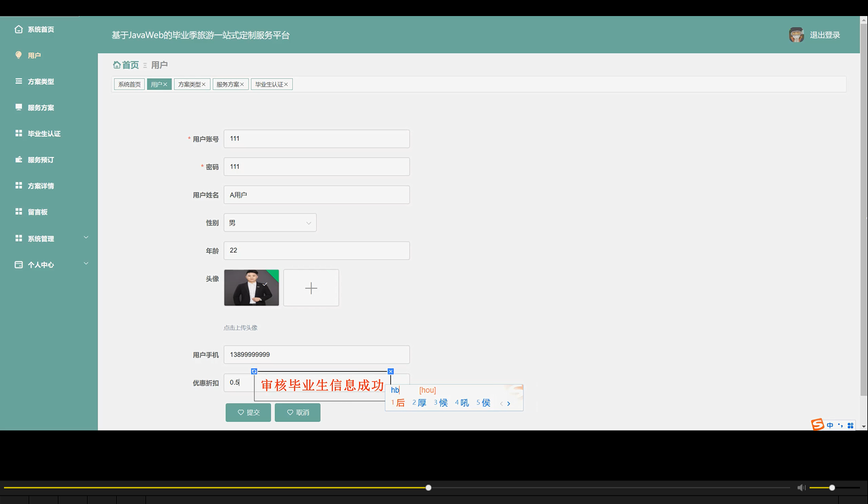Screen dimensions: 868x504
Task: Toggle the IME punctuation mode icon
Action: (841, 426)
